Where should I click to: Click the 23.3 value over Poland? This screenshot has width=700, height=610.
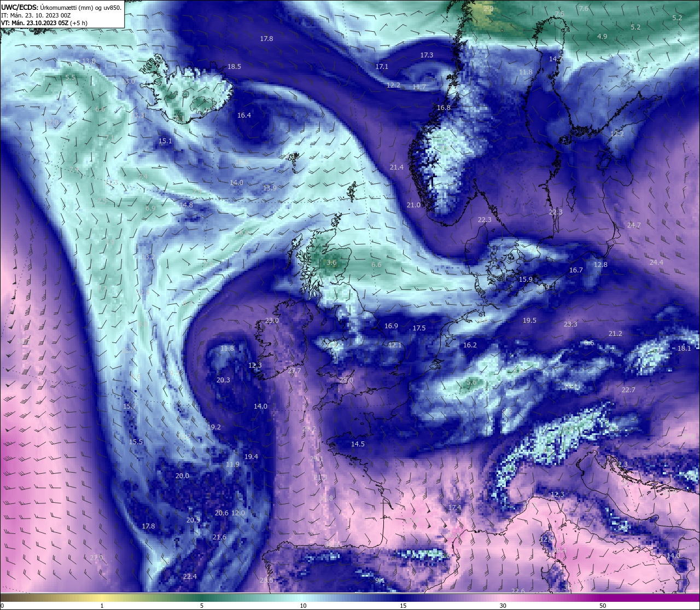tap(570, 324)
